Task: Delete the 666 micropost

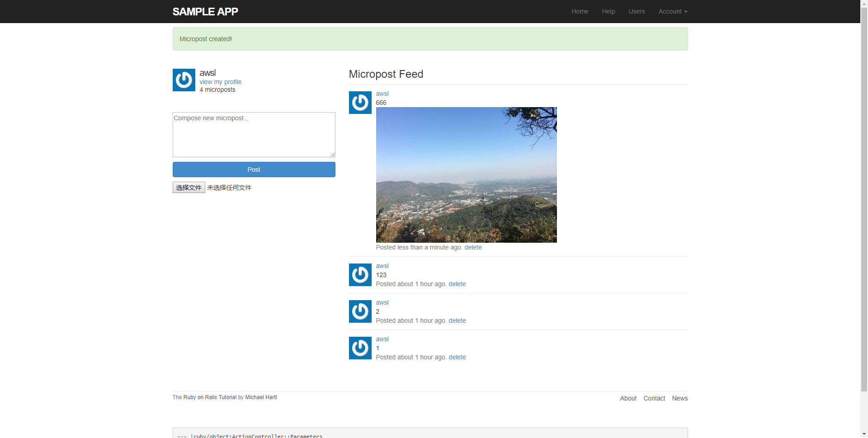Action: click(473, 247)
